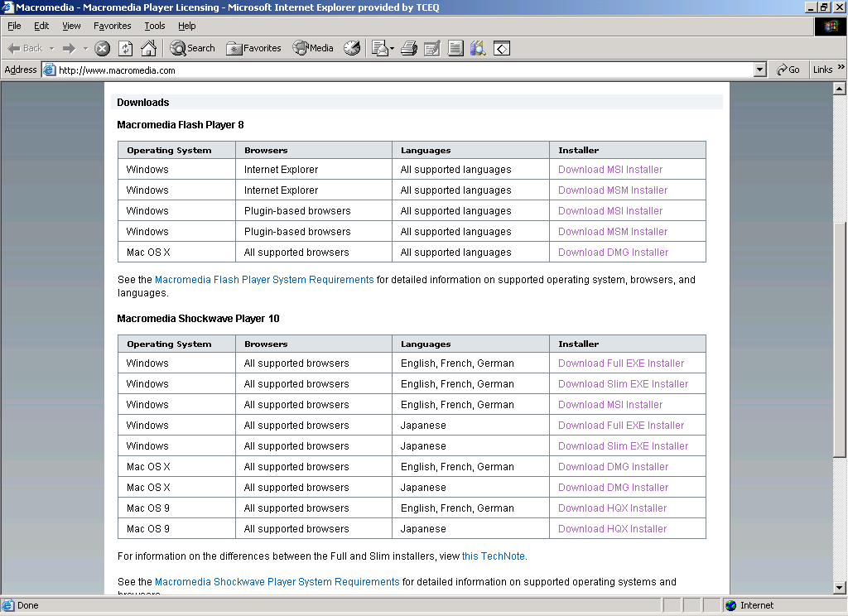The height and width of the screenshot is (616, 848).
Task: Open the File menu
Action: [x=14, y=26]
